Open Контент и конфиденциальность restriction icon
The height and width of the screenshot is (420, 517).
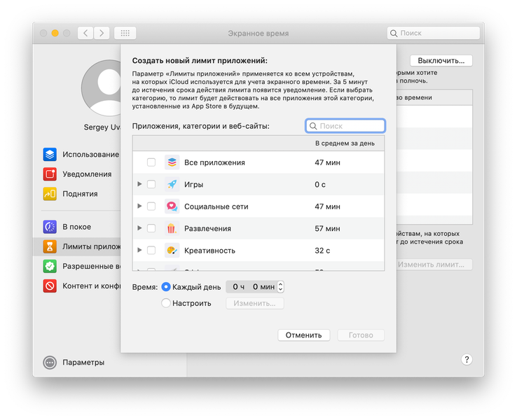(x=50, y=286)
